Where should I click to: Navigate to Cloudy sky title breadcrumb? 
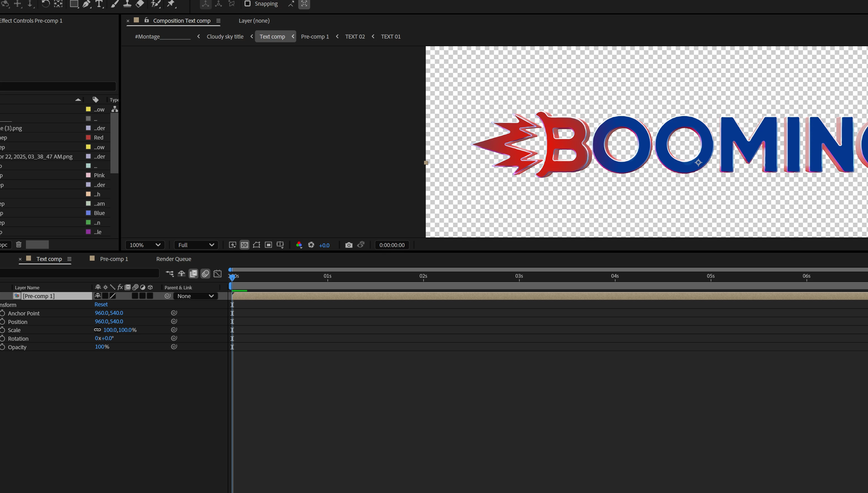(225, 37)
